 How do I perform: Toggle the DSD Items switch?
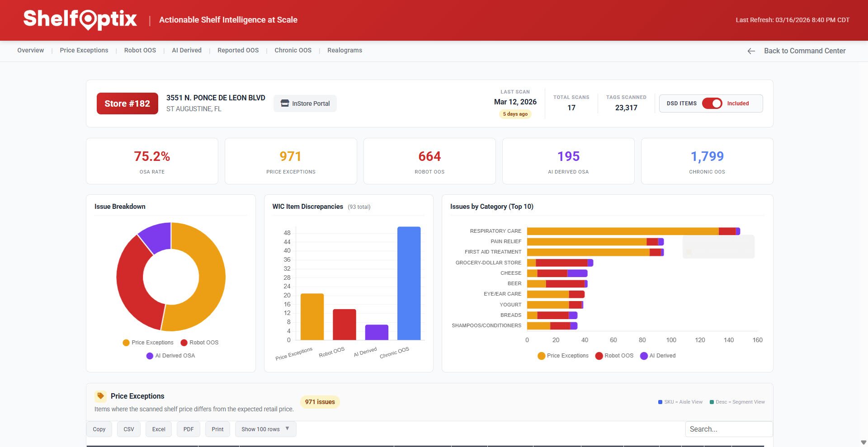click(x=712, y=104)
